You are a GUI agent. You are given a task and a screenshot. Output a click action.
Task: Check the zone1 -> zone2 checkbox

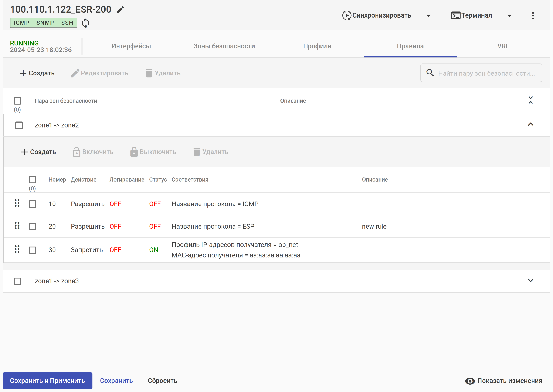point(19,125)
